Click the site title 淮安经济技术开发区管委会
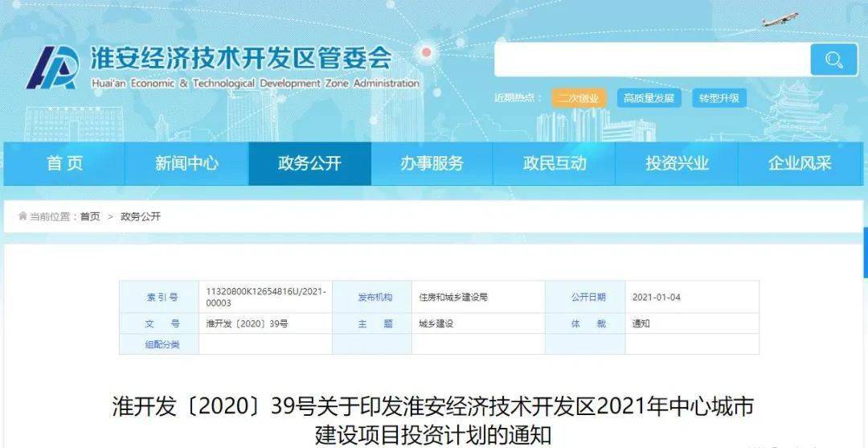The width and height of the screenshot is (868, 448). [241, 59]
